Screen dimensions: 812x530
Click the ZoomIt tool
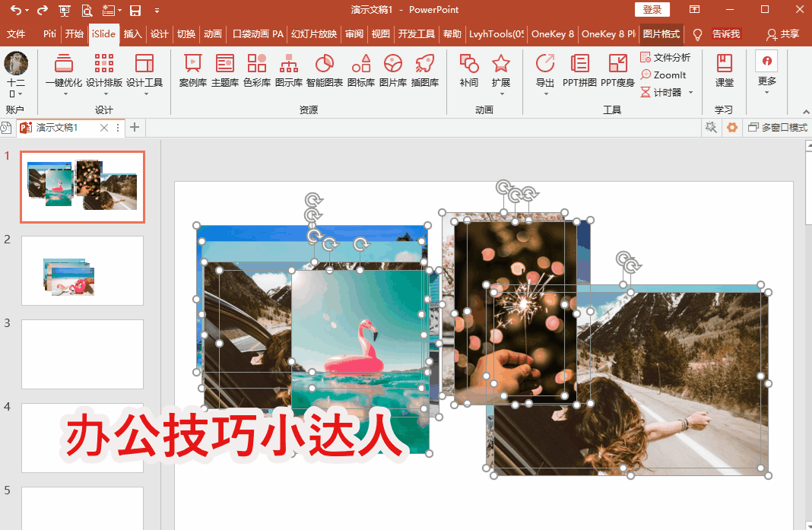pos(664,75)
